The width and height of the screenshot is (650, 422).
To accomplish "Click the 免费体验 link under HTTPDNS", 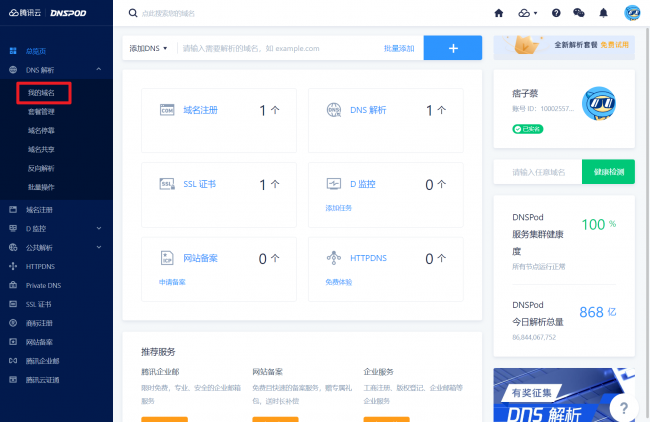I will coord(338,282).
